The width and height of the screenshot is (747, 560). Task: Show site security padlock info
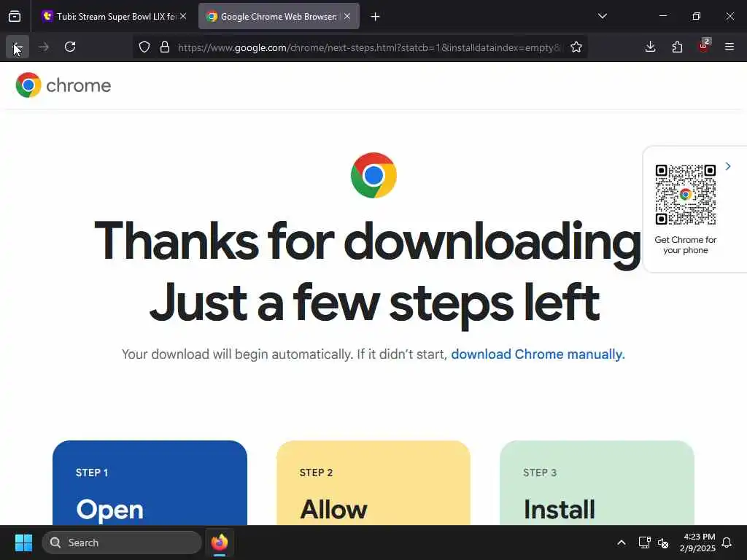(x=165, y=47)
